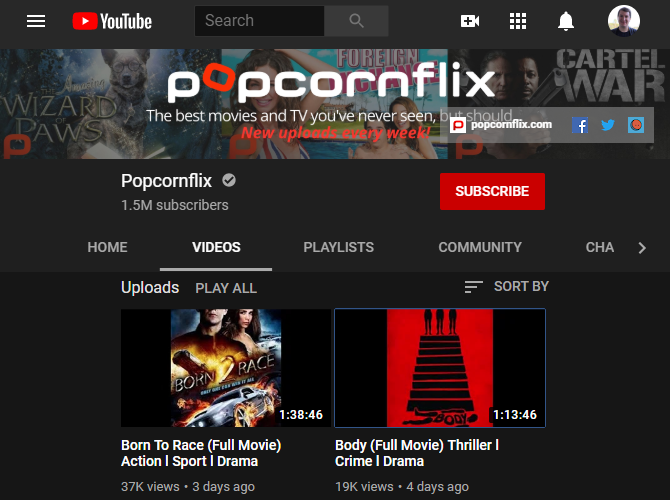Click the 19K views 4 days ago text
670x500 pixels.
(x=402, y=486)
